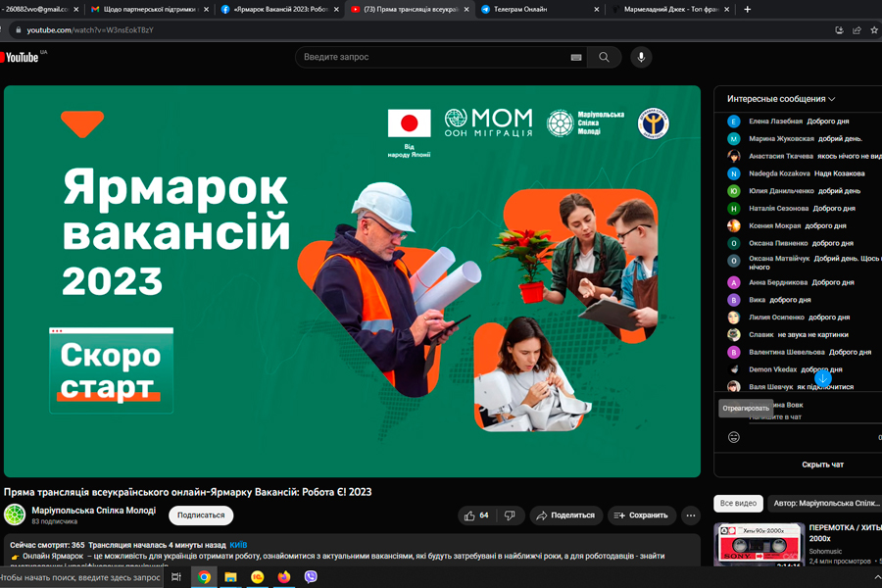This screenshot has height=588, width=882.
Task: Open emoji picker in live chat
Action: tap(734, 437)
